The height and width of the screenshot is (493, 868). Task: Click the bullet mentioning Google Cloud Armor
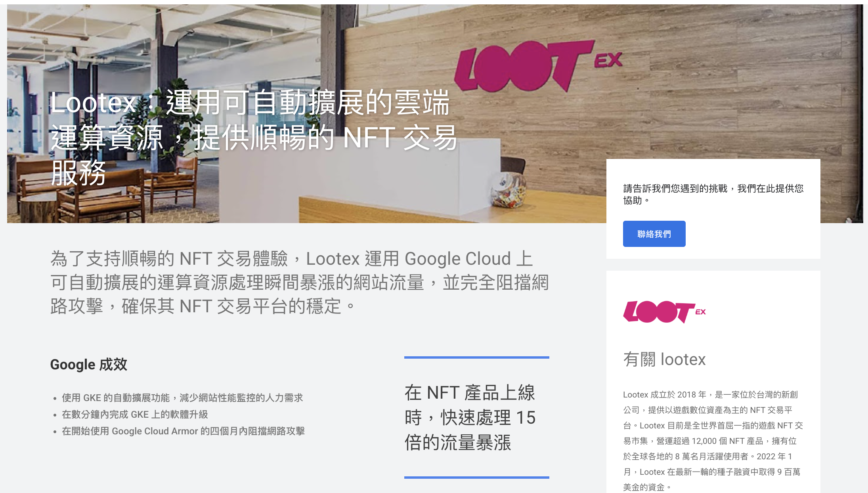[x=183, y=431]
